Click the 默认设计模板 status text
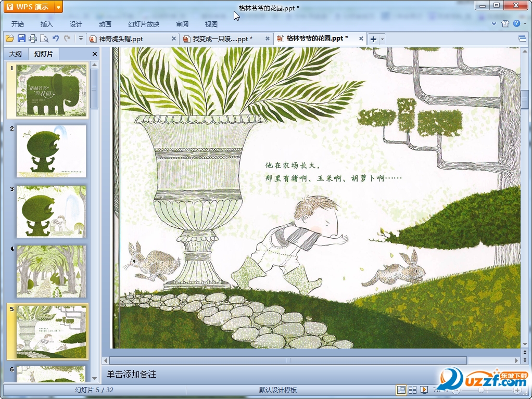The height and width of the screenshot is (399, 532). coord(278,390)
